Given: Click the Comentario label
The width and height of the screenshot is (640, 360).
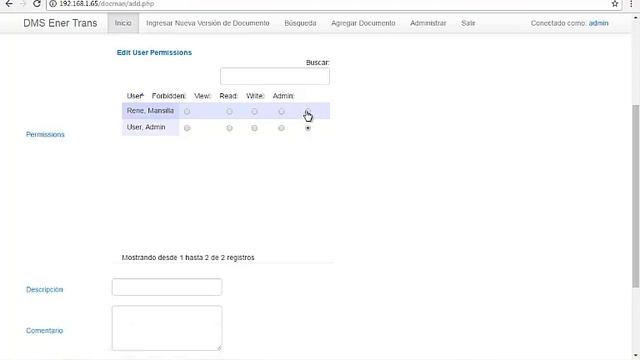Looking at the screenshot, I should tap(44, 331).
